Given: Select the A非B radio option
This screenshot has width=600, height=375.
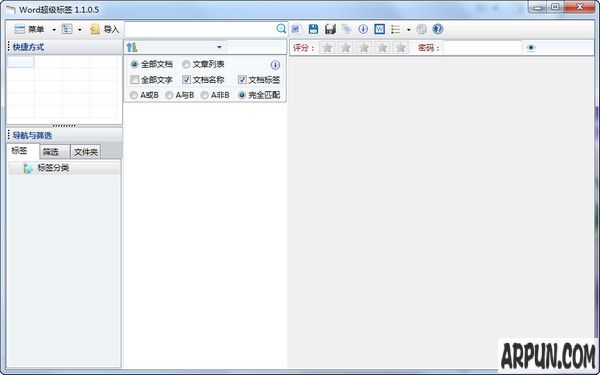Looking at the screenshot, I should (215, 95).
